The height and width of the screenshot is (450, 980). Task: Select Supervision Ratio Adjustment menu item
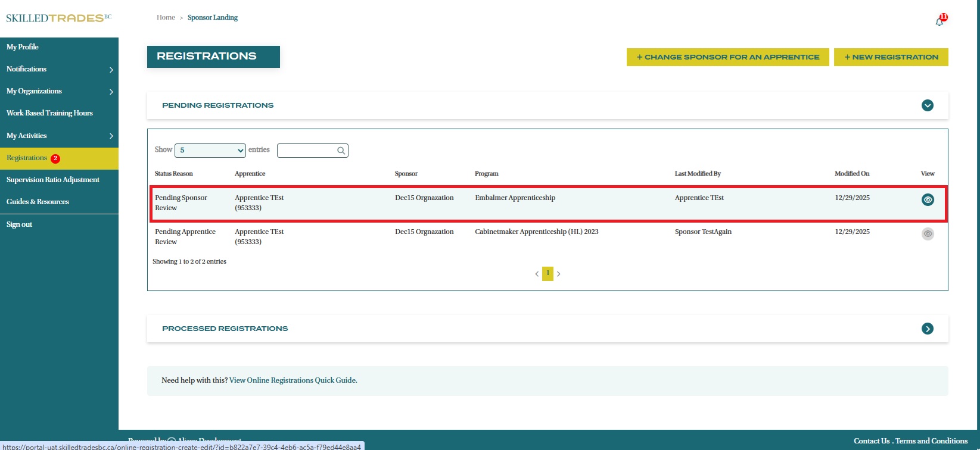click(x=53, y=180)
